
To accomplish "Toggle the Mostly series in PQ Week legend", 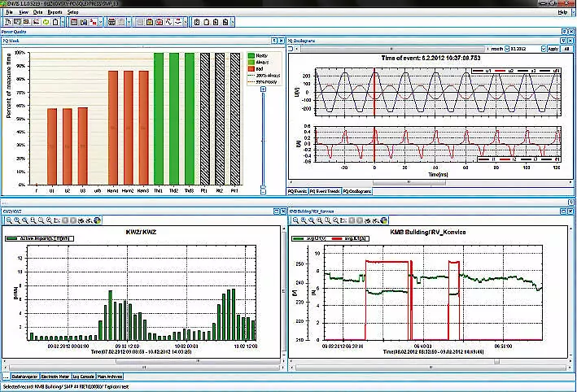I will 251,55.
